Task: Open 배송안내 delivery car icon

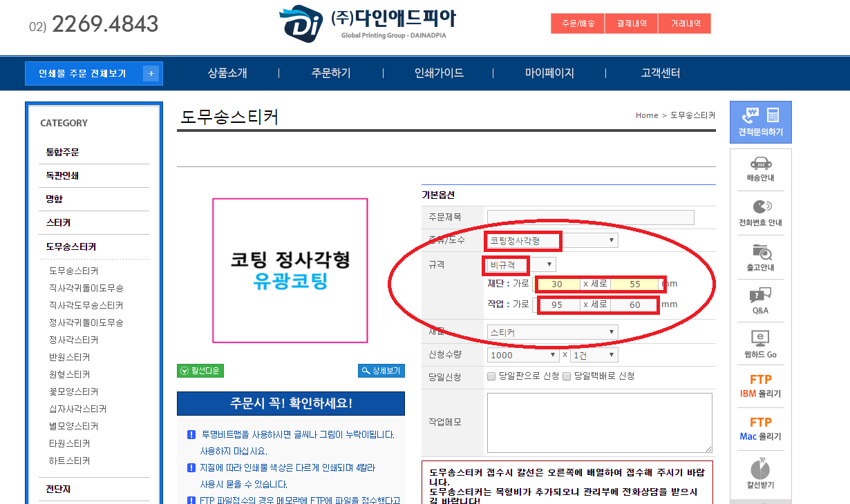Action: 760,164
